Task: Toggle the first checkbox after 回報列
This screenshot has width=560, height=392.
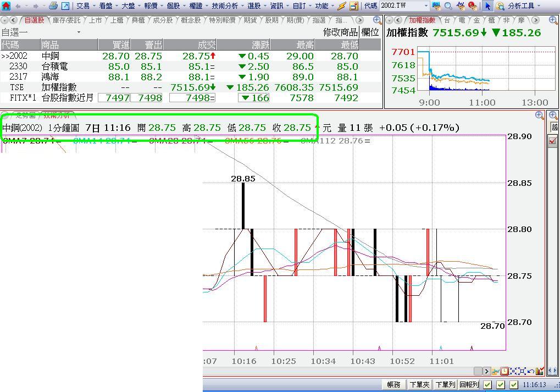Action: pos(487,384)
